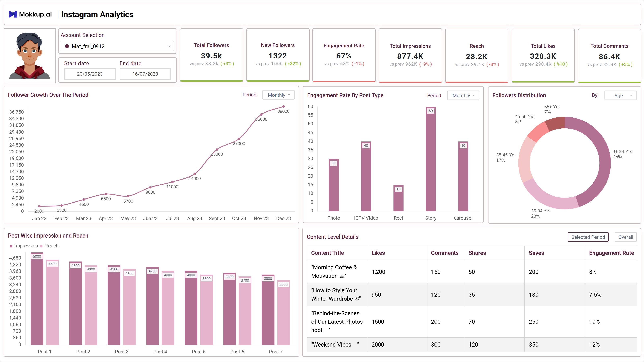This screenshot has width=644, height=362.
Task: Open Followers Distribution Age dropdown
Action: click(x=620, y=96)
